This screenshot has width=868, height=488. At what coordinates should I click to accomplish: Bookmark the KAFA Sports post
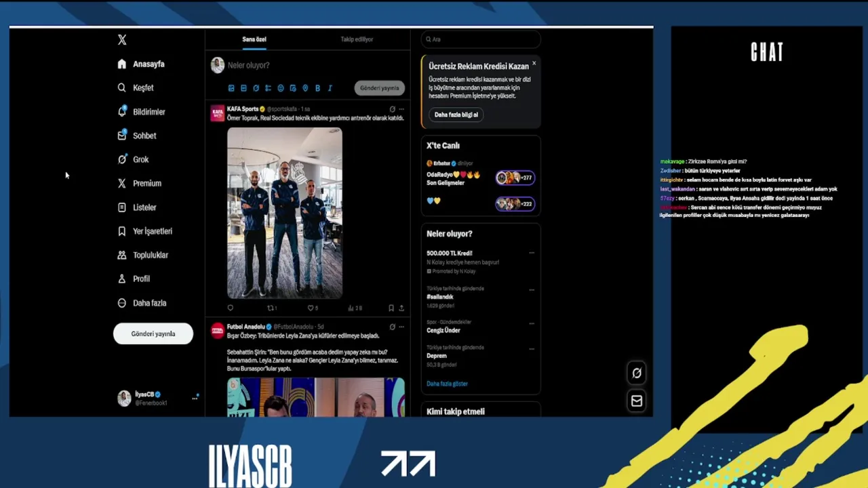click(391, 308)
